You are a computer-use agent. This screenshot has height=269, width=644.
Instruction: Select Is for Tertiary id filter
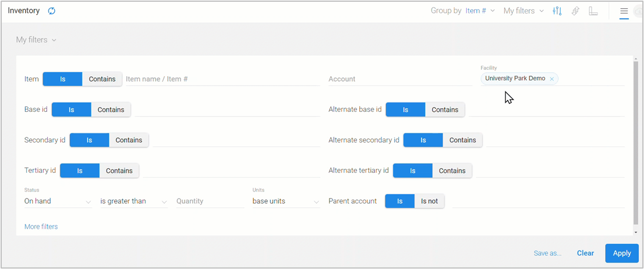coord(80,171)
